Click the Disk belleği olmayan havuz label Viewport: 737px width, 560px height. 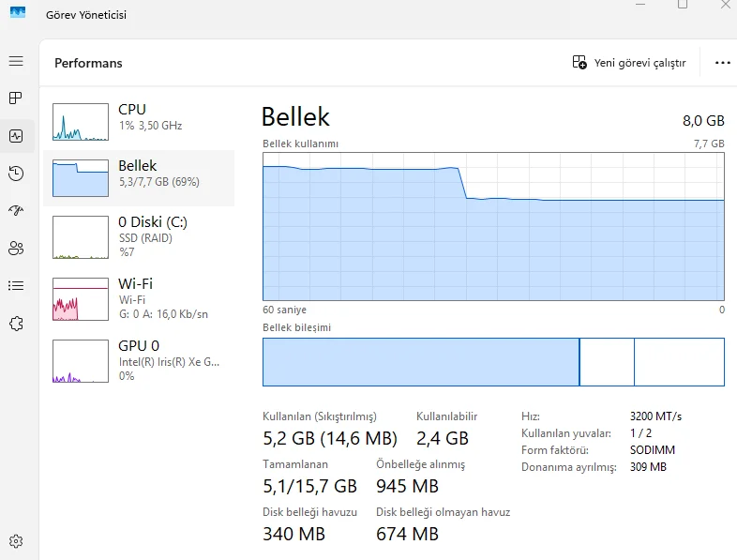pyautogui.click(x=443, y=512)
